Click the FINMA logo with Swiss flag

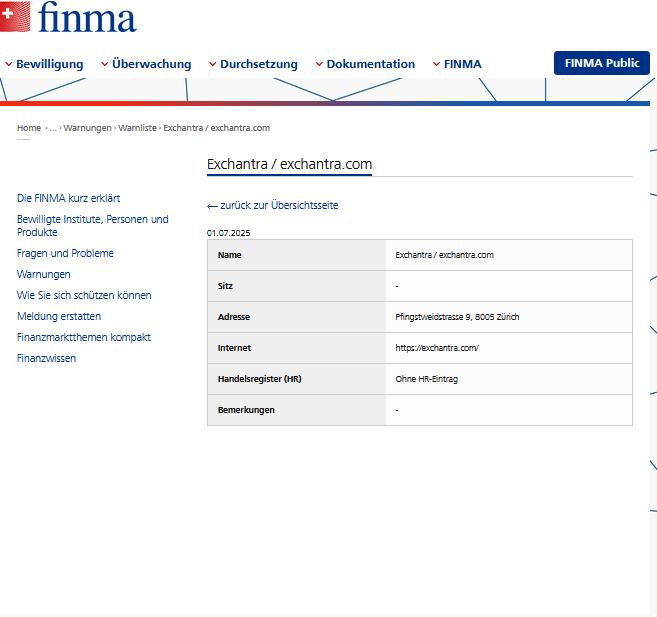coord(68,17)
